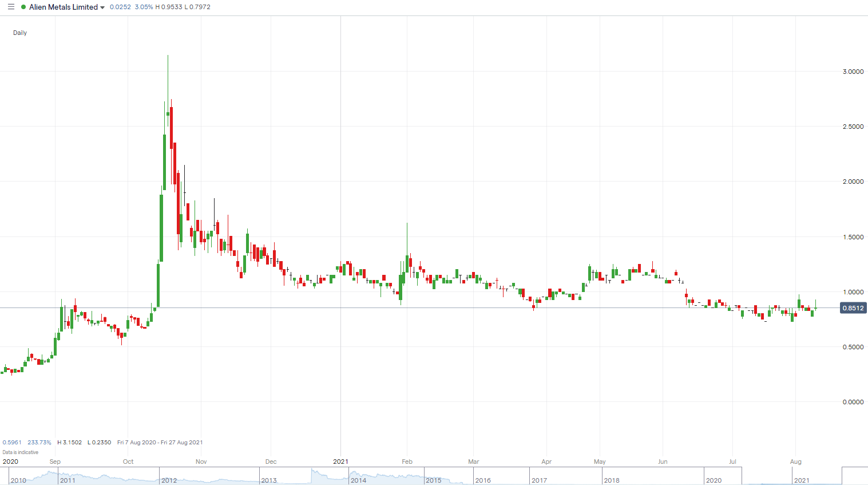868x485 pixels.
Task: Click the Data is indicative notice
Action: [x=21, y=452]
